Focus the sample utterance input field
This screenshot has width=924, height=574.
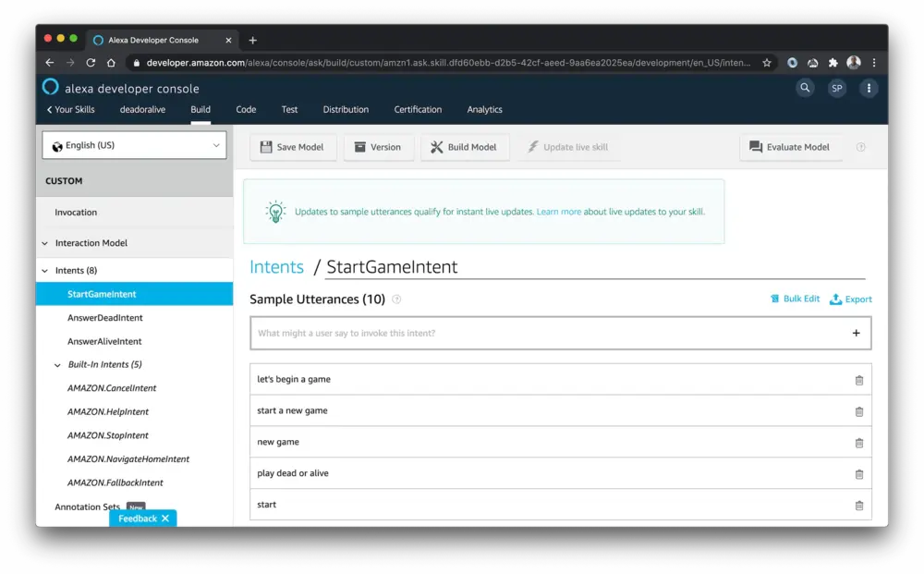545,334
